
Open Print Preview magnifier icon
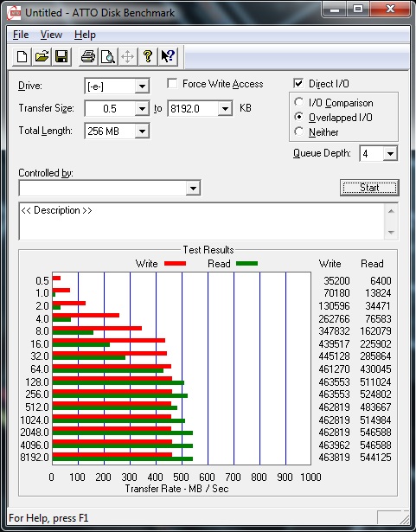pos(107,56)
